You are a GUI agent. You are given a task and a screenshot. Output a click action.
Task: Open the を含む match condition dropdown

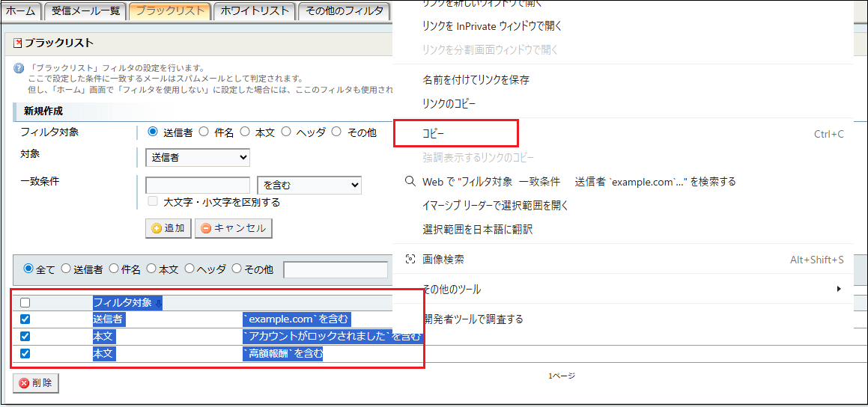click(309, 185)
